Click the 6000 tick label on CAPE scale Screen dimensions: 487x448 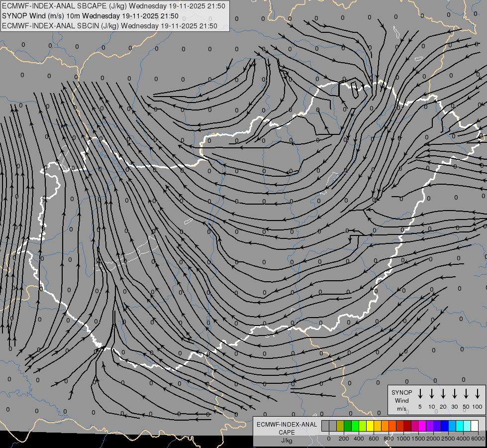pyautogui.click(x=478, y=439)
